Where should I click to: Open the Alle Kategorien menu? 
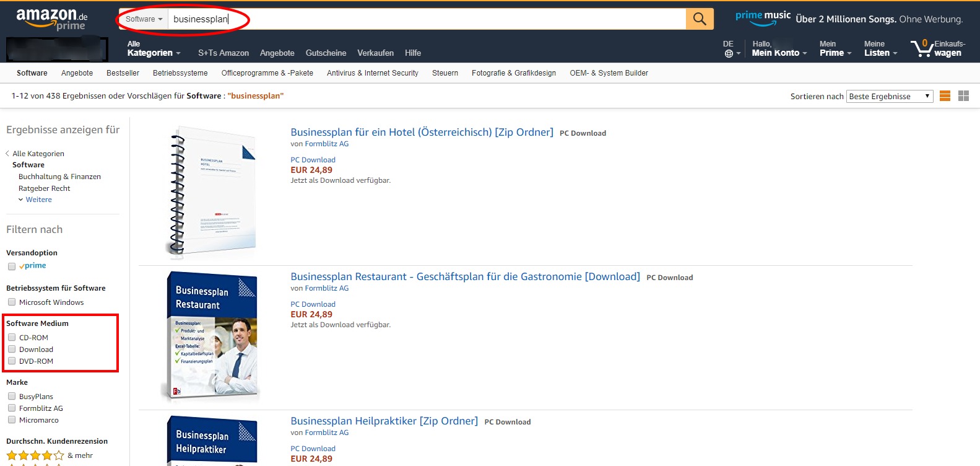coord(153,49)
